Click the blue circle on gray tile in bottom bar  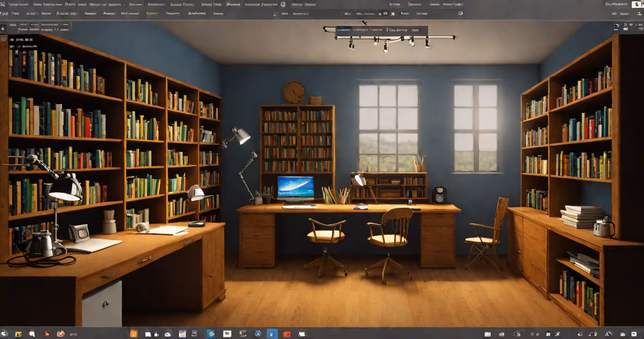(257, 334)
